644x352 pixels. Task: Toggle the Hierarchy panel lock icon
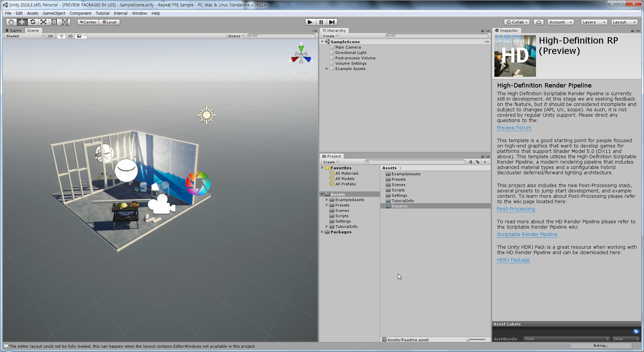pyautogui.click(x=482, y=31)
